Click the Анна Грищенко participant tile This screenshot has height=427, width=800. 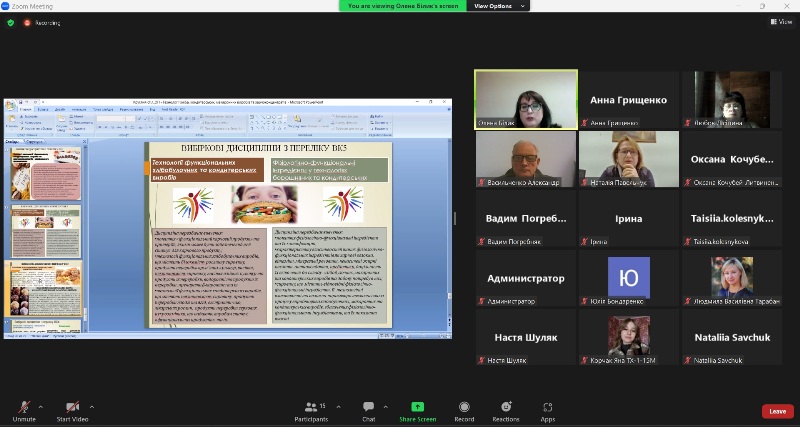coord(628,99)
